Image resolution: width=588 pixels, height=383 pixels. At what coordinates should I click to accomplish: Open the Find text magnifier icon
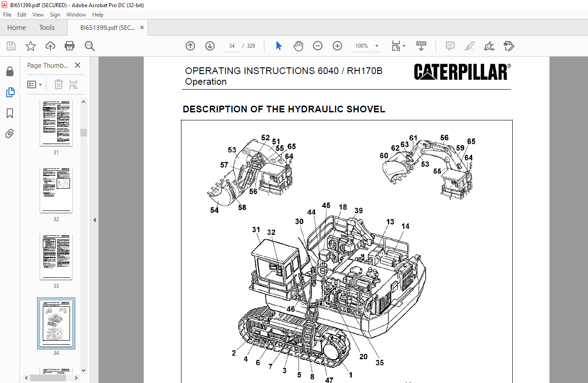click(x=90, y=46)
